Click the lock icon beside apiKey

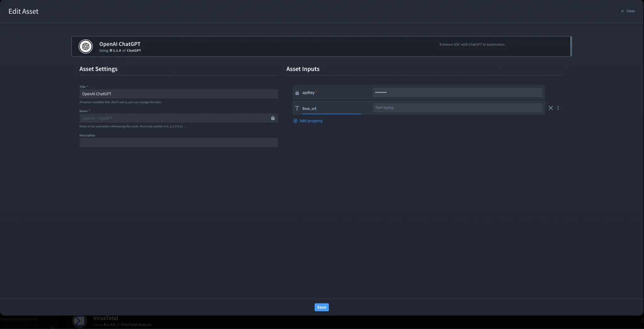297,93
